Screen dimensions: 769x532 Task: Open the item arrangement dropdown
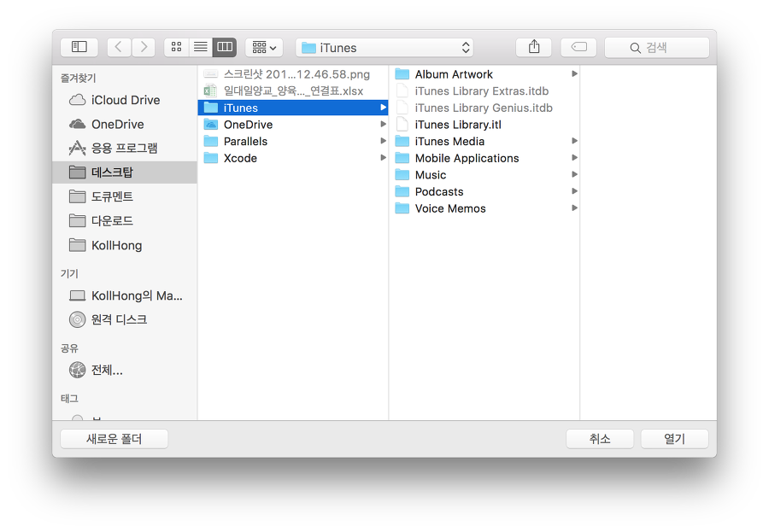[x=263, y=47]
